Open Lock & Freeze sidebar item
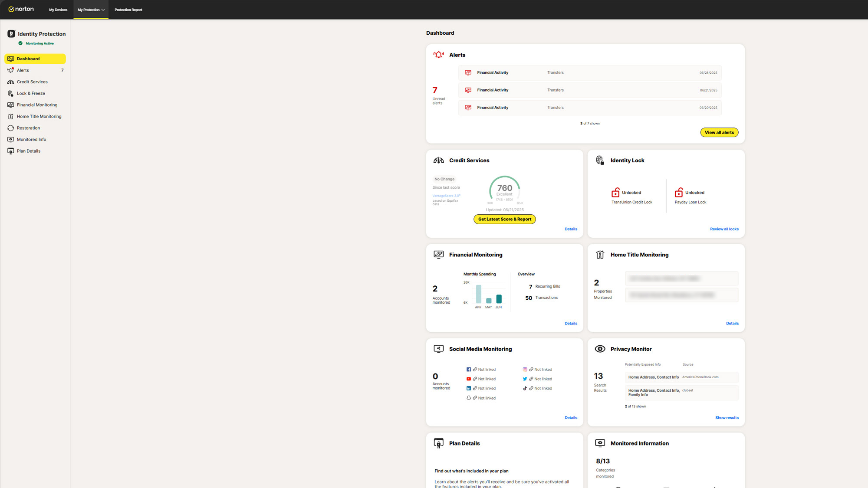This screenshot has height=488, width=868. [31, 93]
